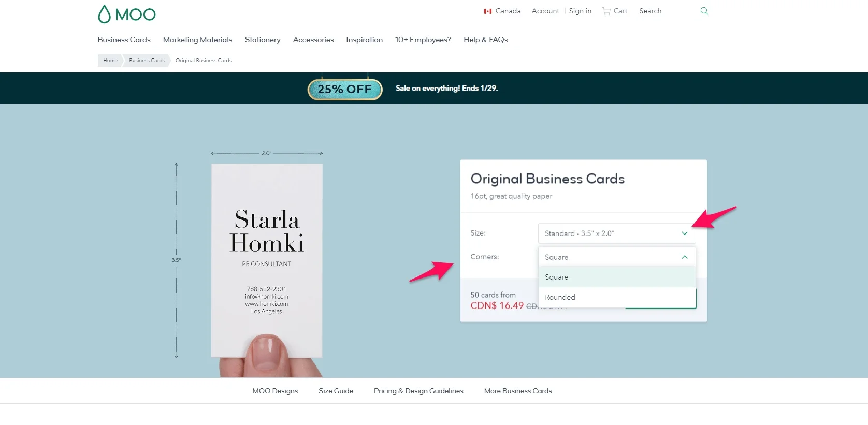Open the 10+ Employees? menu
The width and height of the screenshot is (868, 425).
click(423, 40)
